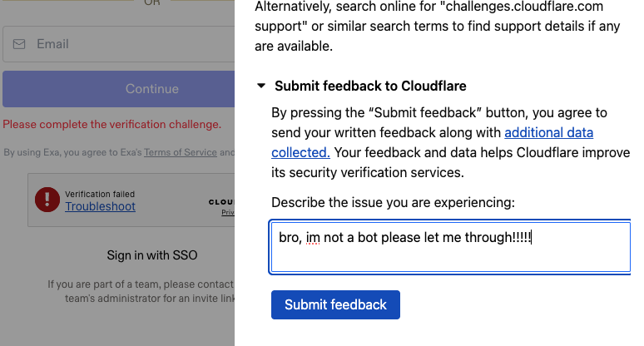Click the envelope icon in Email field
The image size is (644, 346).
[x=19, y=44]
